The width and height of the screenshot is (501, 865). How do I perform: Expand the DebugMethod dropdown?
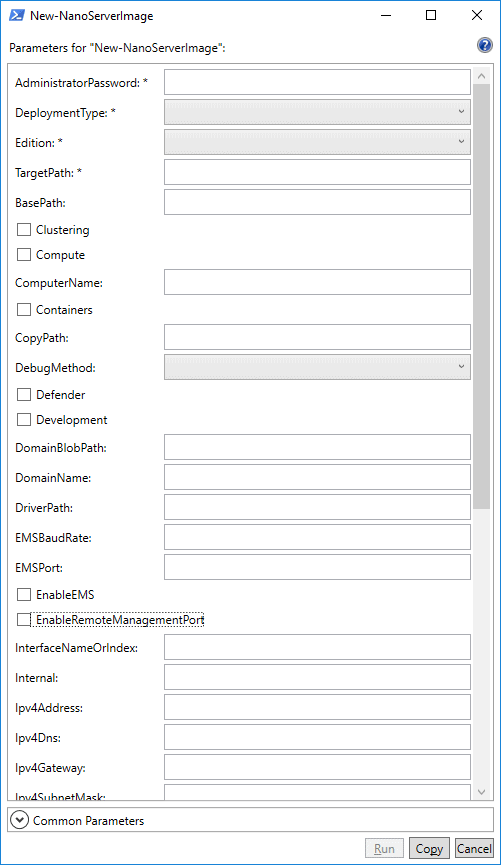[x=317, y=367]
